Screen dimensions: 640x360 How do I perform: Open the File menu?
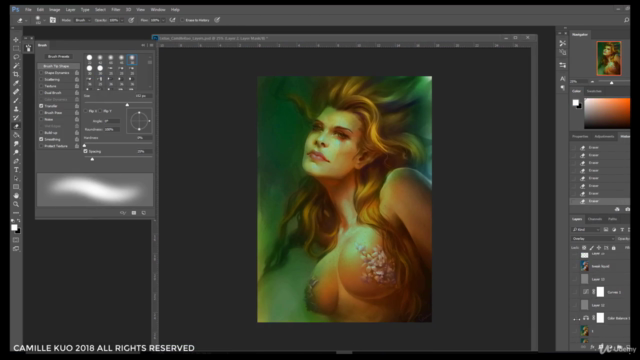click(x=28, y=9)
